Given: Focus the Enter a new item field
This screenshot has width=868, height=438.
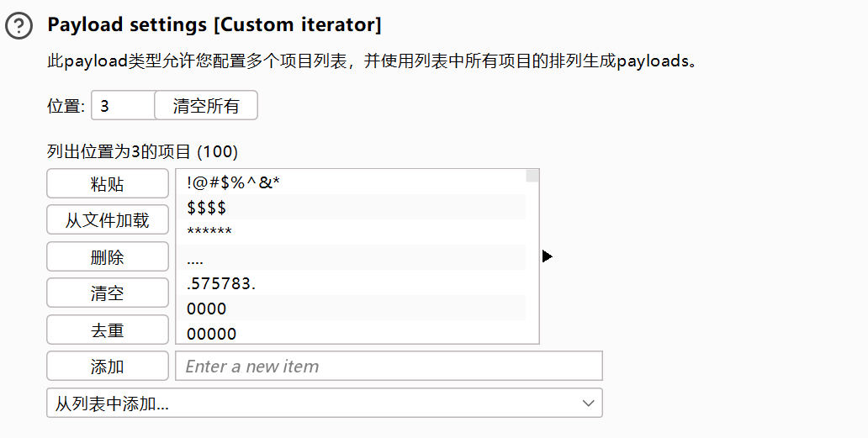Looking at the screenshot, I should (389, 366).
